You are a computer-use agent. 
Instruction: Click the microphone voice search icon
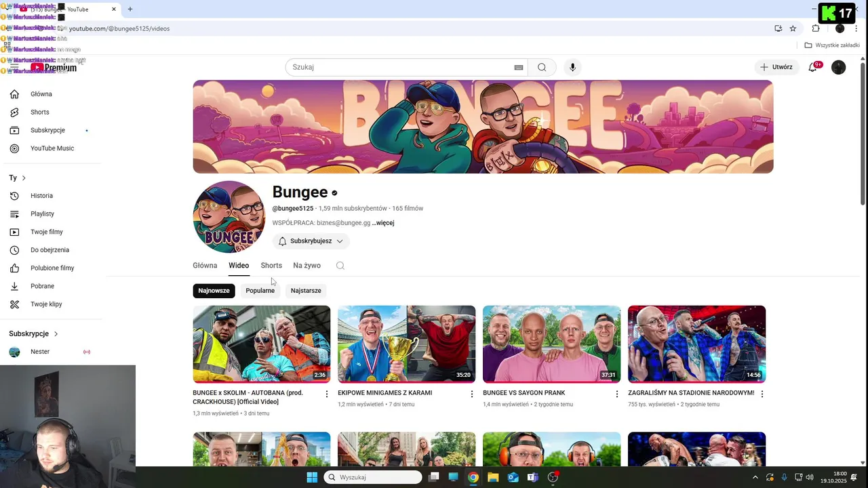tap(573, 67)
